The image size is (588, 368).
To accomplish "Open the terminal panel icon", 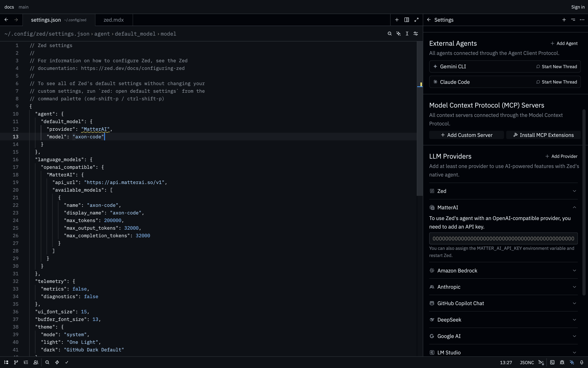I will (x=552, y=362).
